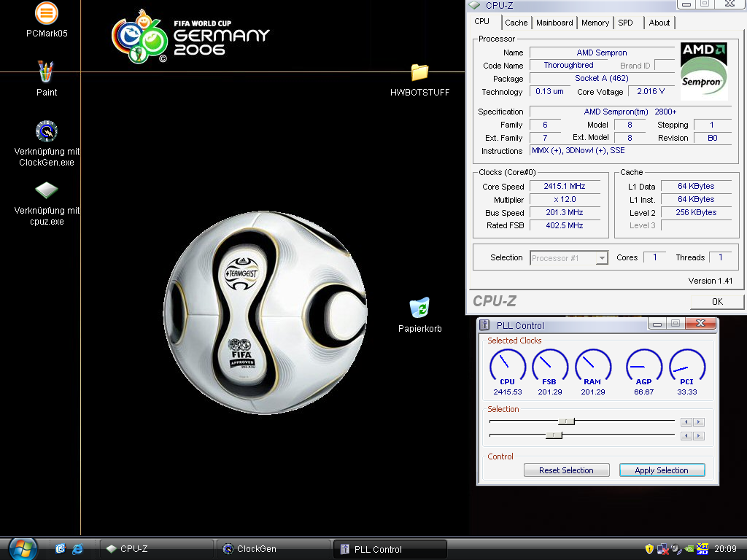Minimize the PLL Control window
747x560 pixels.
coord(657,324)
